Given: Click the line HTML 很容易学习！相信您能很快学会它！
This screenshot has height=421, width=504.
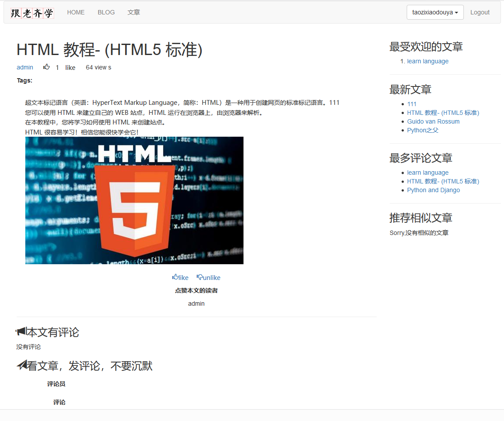Looking at the screenshot, I should [82, 132].
